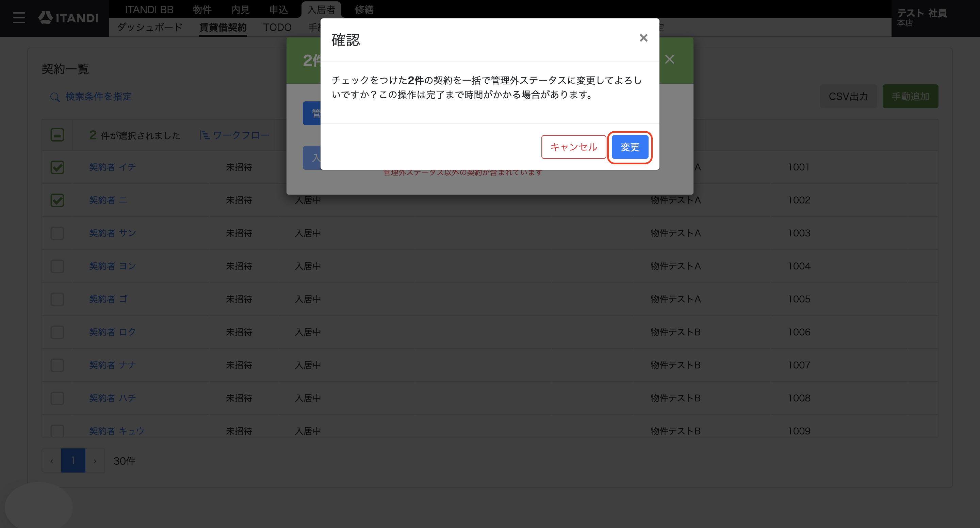
Task: Open contract 契約者 キュウ
Action: [117, 431]
